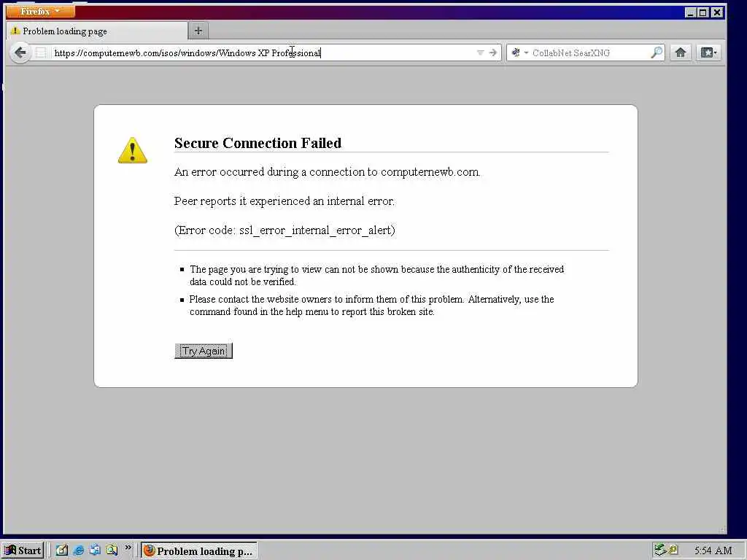
Task: Click the Try Again button
Action: (x=204, y=351)
